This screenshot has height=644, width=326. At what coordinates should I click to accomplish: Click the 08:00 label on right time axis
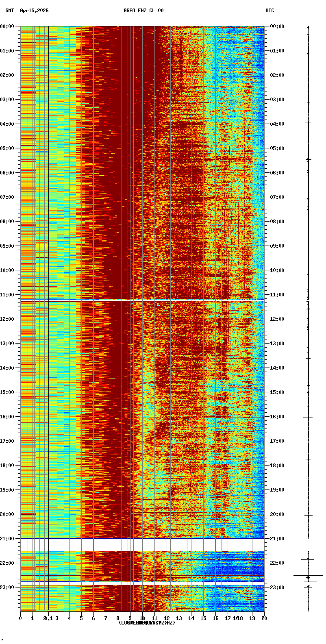coord(277,222)
